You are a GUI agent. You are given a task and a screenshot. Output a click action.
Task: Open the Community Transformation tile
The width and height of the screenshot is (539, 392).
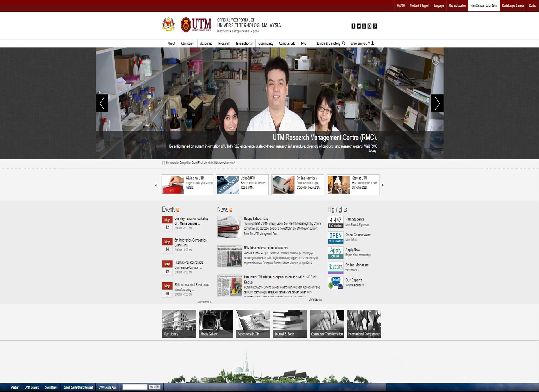(x=327, y=324)
